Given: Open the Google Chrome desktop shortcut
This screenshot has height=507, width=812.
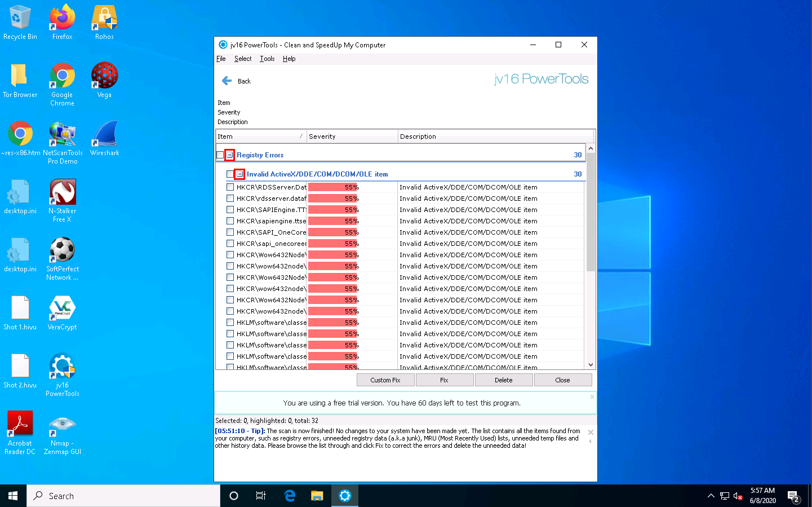Looking at the screenshot, I should coord(63,85).
